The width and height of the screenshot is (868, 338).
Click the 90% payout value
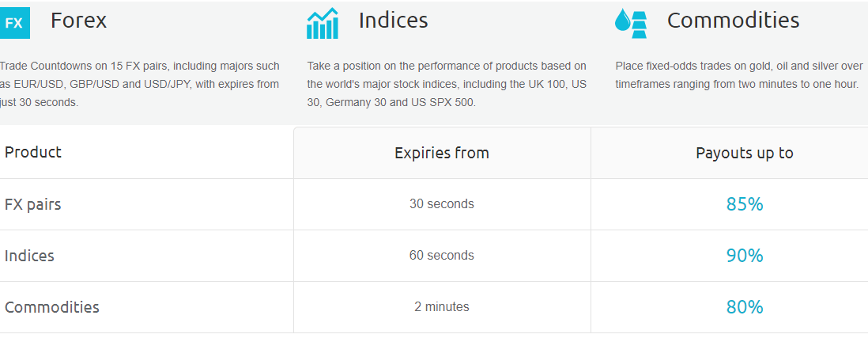744,256
